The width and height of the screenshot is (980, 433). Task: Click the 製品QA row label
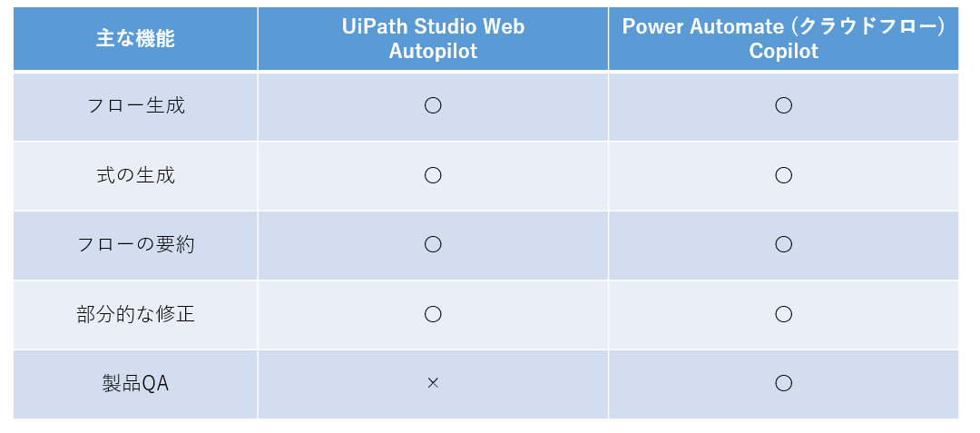coord(135,384)
